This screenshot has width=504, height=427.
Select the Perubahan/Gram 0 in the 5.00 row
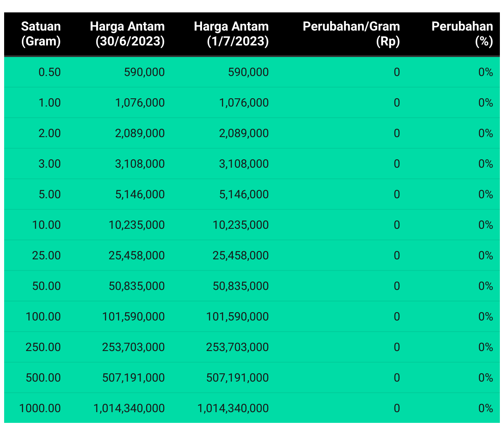coord(397,195)
